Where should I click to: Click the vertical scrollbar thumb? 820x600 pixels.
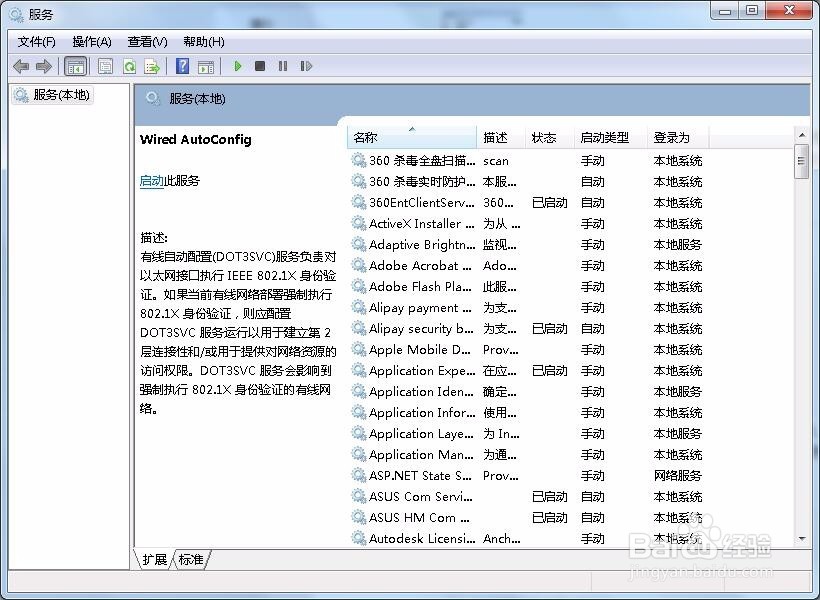[802, 161]
